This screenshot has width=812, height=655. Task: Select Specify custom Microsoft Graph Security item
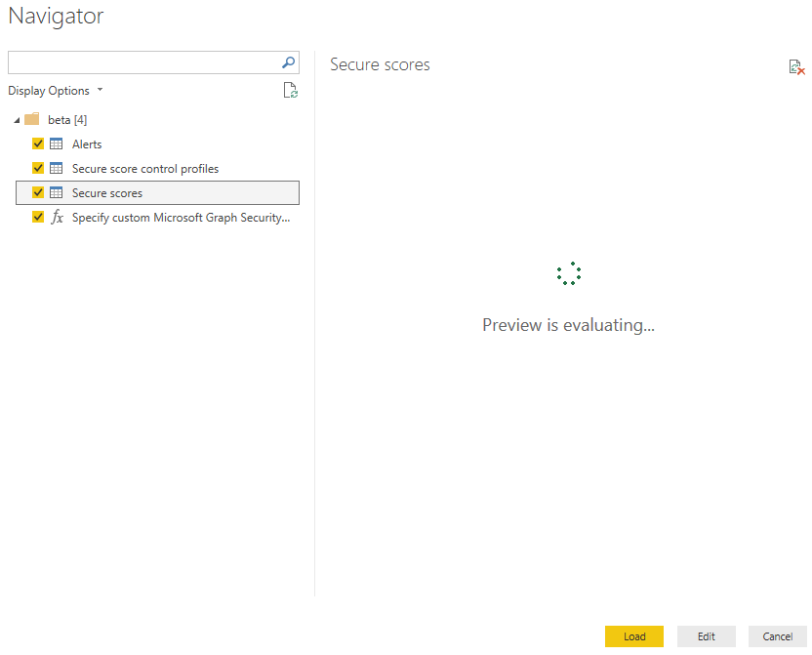click(x=181, y=217)
